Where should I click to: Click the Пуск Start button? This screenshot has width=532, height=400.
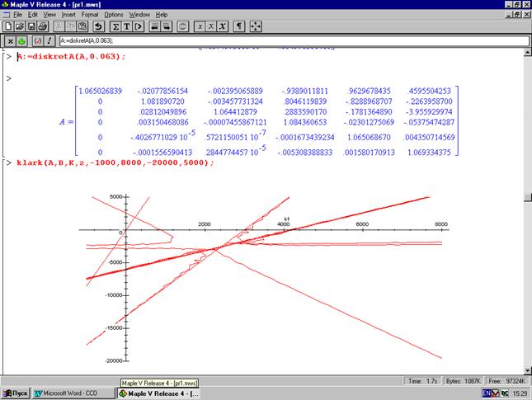(15, 393)
